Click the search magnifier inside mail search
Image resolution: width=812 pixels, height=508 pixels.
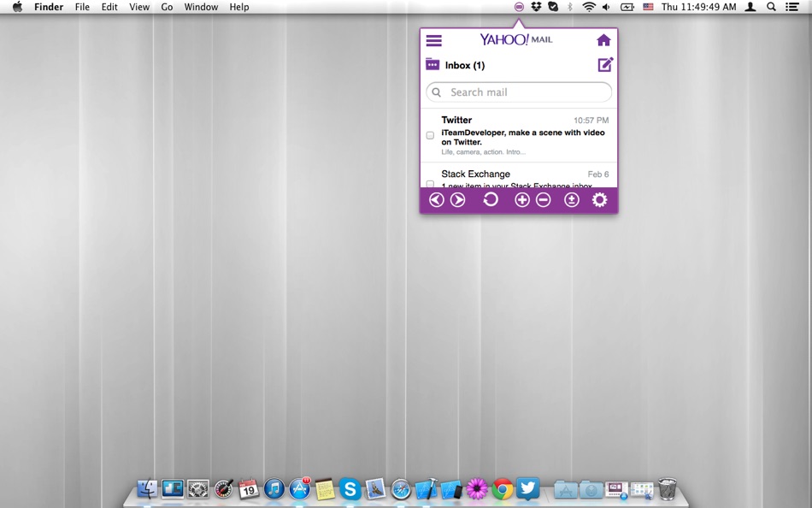tap(437, 92)
